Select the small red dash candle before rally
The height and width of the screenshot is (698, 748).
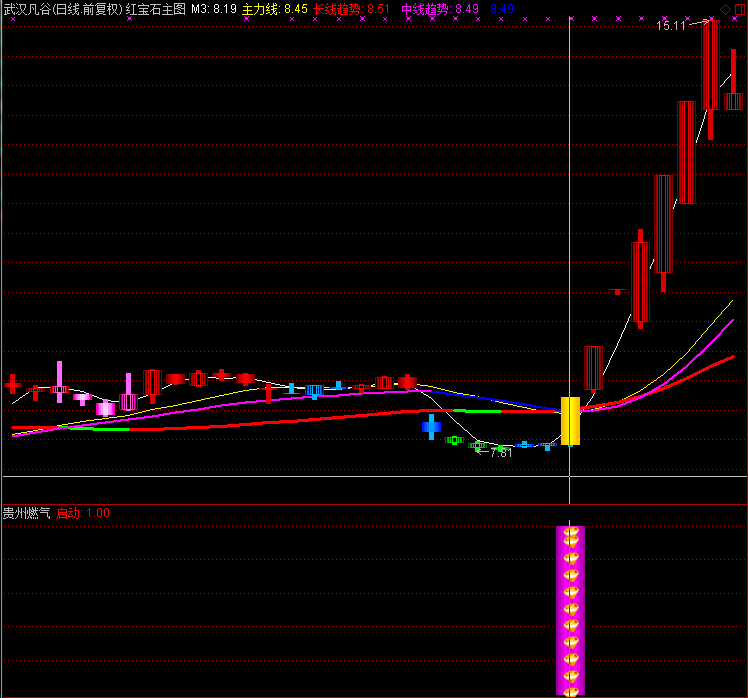coord(617,292)
